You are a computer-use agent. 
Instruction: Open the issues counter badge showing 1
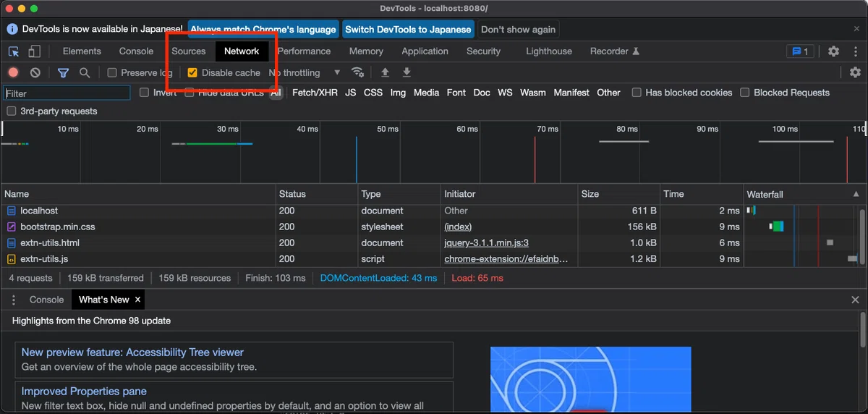point(801,51)
